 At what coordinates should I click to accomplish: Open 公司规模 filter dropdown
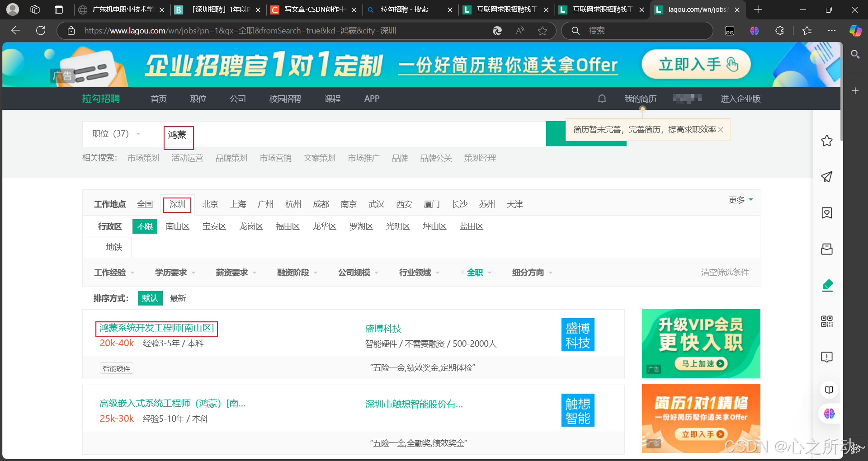click(x=359, y=273)
